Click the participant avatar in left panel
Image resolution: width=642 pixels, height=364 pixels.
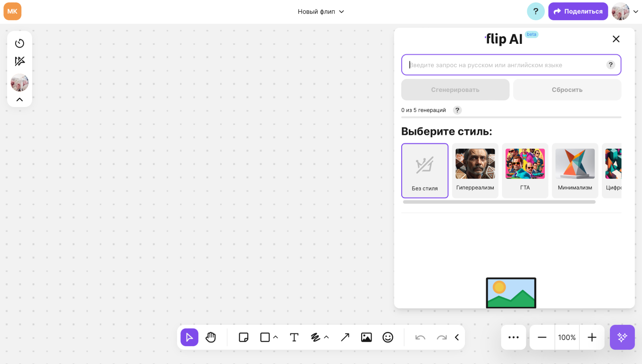click(x=19, y=83)
